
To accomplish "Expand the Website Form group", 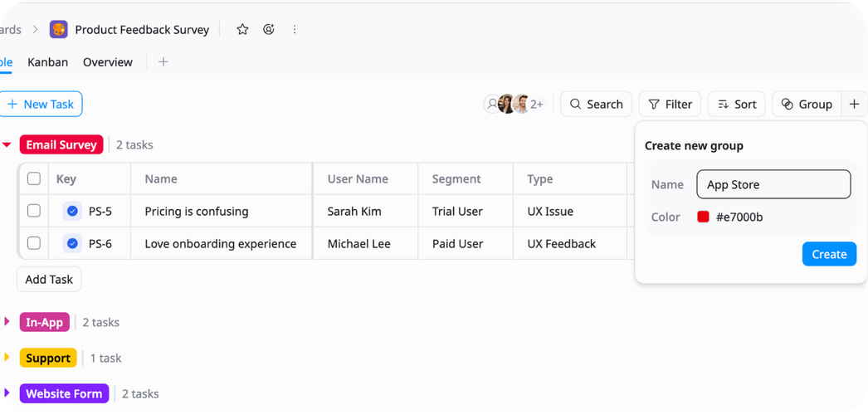I will point(7,393).
